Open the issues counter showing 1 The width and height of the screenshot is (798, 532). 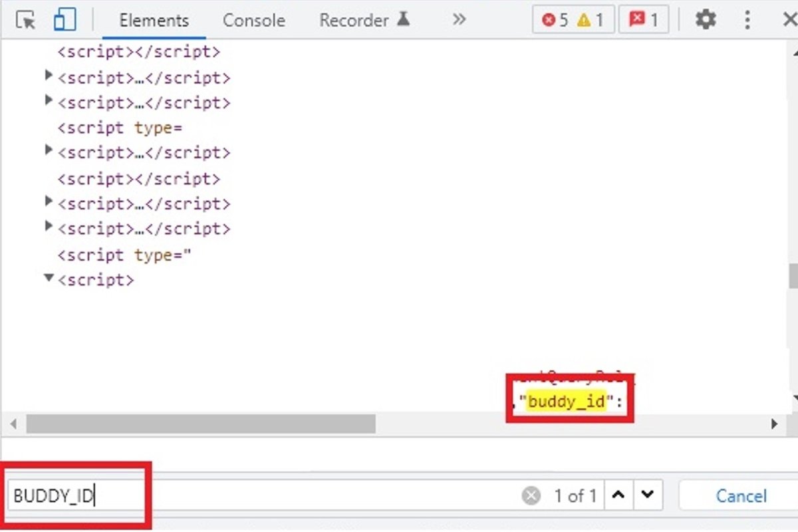(644, 21)
